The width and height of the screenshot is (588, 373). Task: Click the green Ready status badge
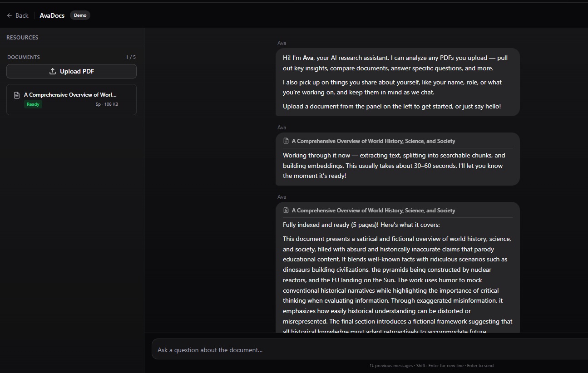click(x=33, y=104)
